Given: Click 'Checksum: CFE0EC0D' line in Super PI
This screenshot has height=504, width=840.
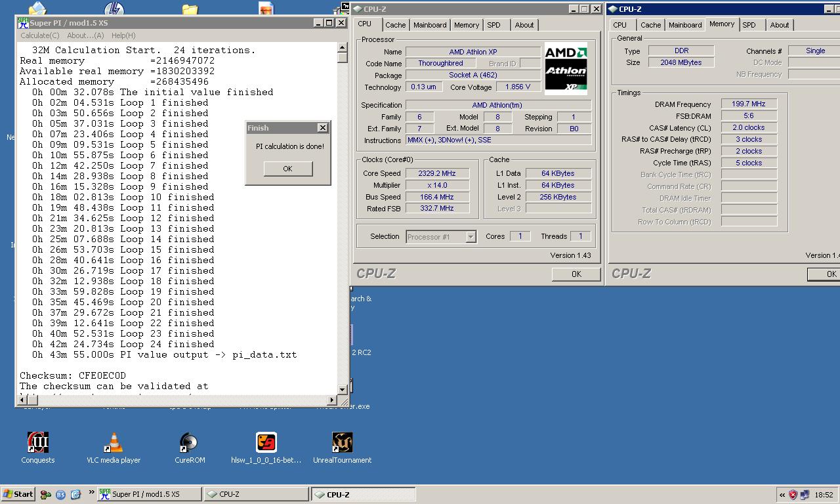Looking at the screenshot, I should [73, 375].
